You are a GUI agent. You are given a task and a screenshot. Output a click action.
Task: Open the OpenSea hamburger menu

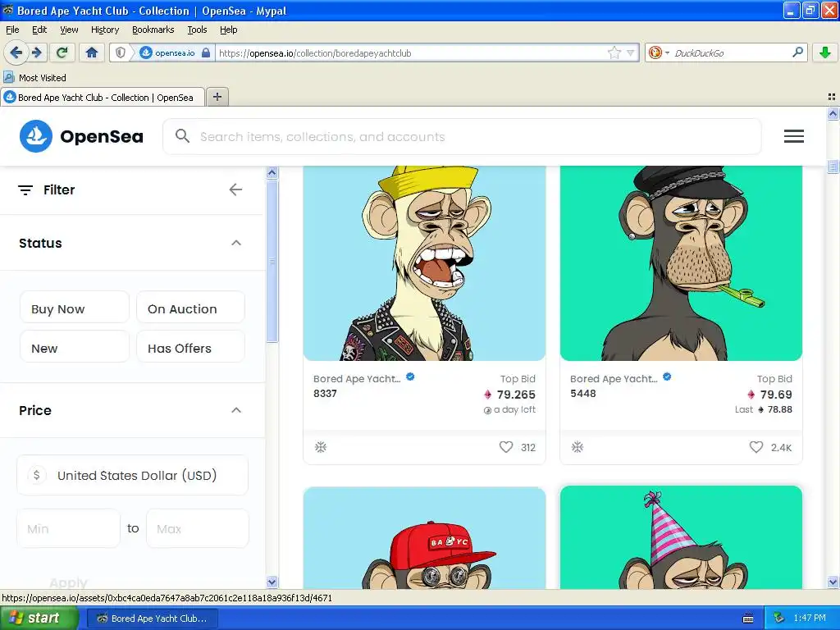pos(793,136)
